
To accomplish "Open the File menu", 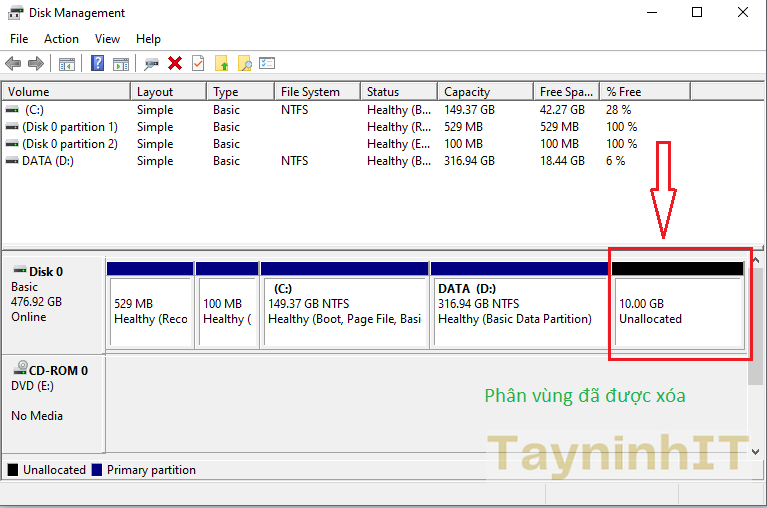I will click(19, 39).
